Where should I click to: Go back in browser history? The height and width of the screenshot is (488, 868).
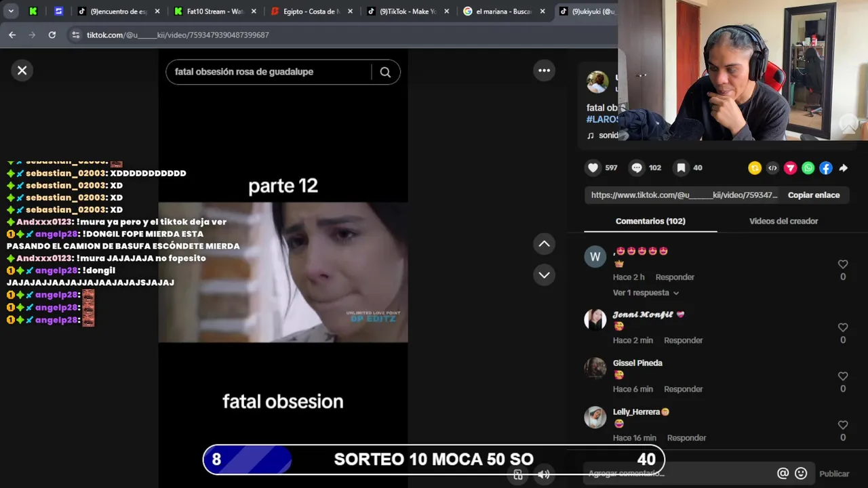[12, 35]
